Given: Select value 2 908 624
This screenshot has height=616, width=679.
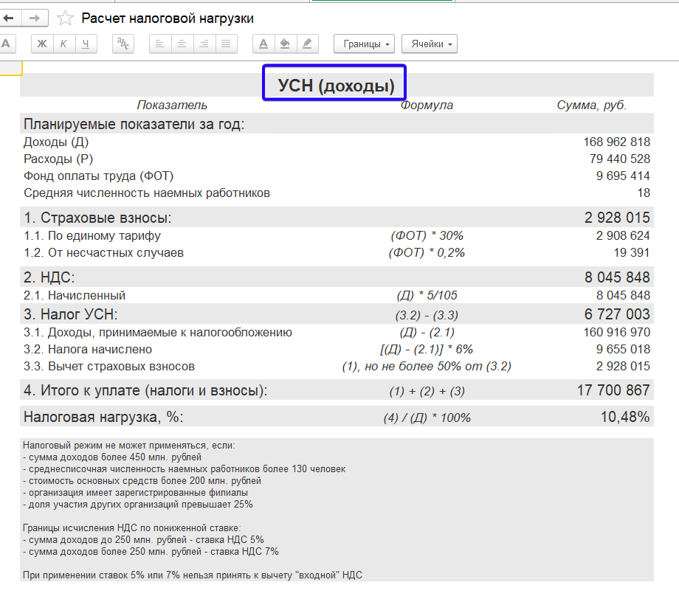Looking at the screenshot, I should pos(623,235).
